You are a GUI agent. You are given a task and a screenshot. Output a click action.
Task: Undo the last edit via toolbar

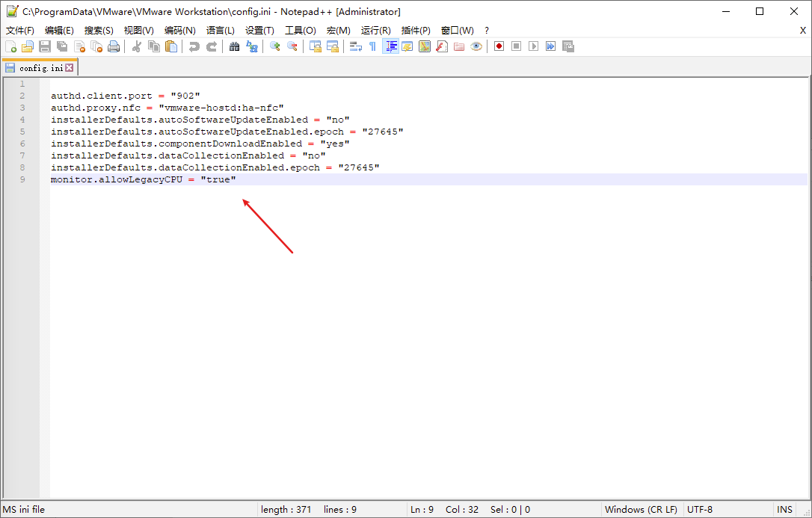pos(194,46)
